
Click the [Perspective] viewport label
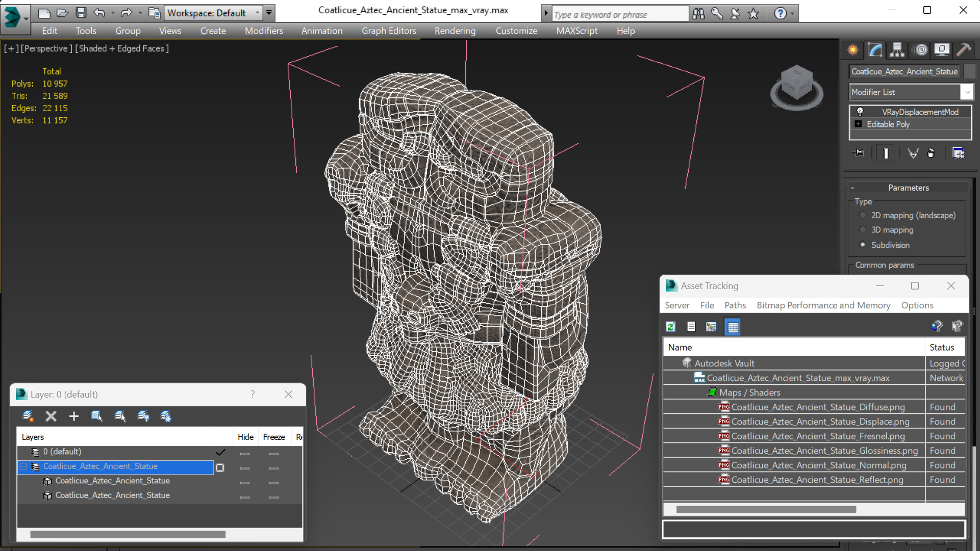(46, 48)
